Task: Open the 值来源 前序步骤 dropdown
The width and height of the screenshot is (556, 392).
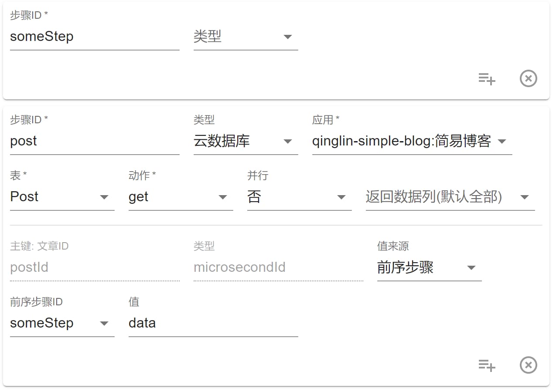Action: 429,268
